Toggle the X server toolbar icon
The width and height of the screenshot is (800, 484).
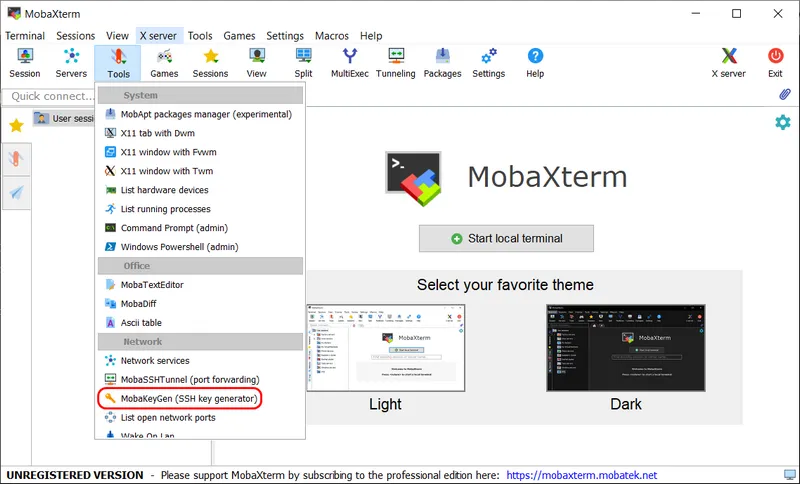tap(729, 63)
